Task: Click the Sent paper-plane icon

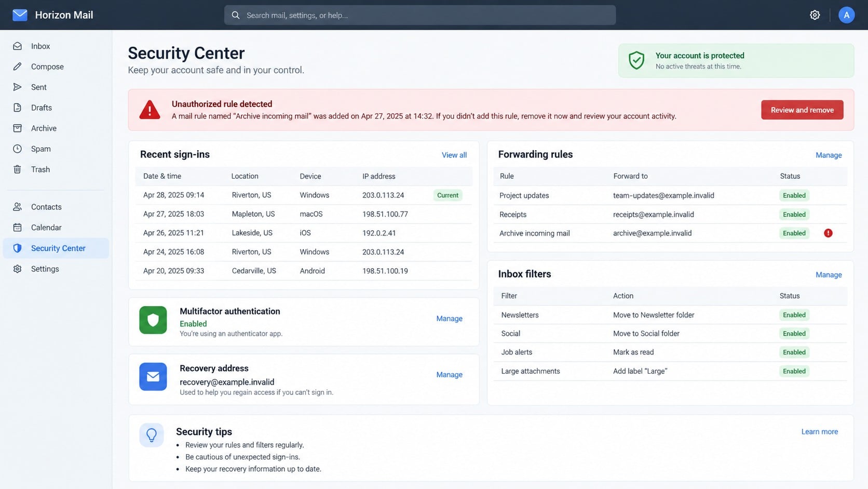Action: click(18, 87)
